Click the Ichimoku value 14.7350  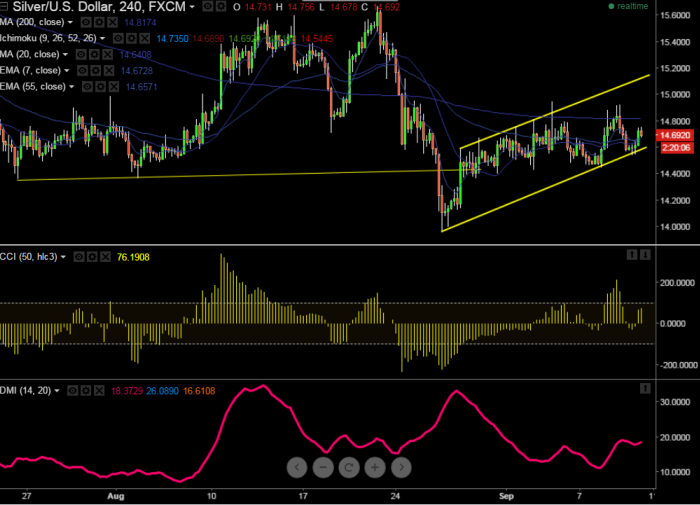[172, 39]
